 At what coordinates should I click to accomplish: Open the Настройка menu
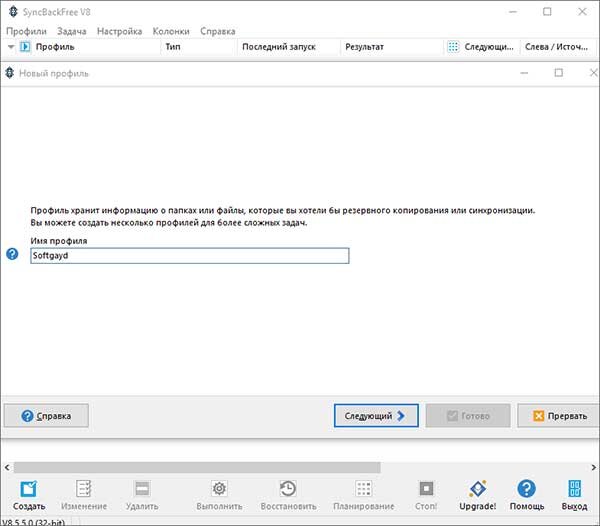(119, 31)
